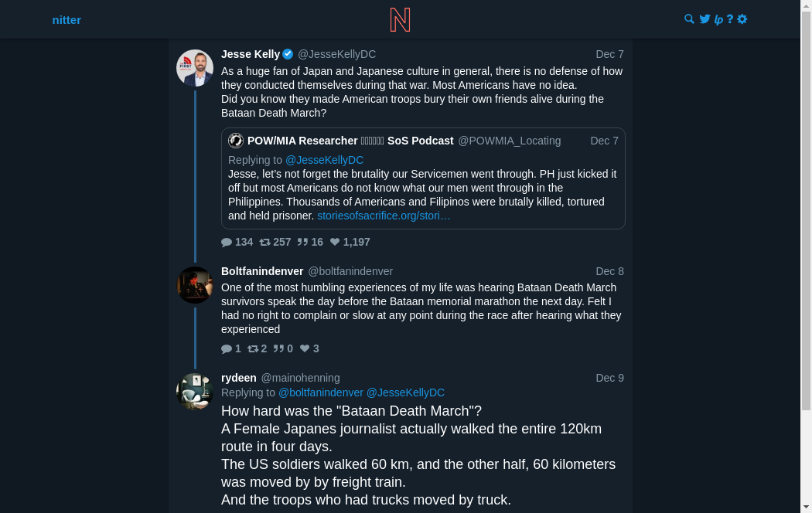
Task: Open Jesse Kelly's profile picture
Action: click(x=195, y=68)
